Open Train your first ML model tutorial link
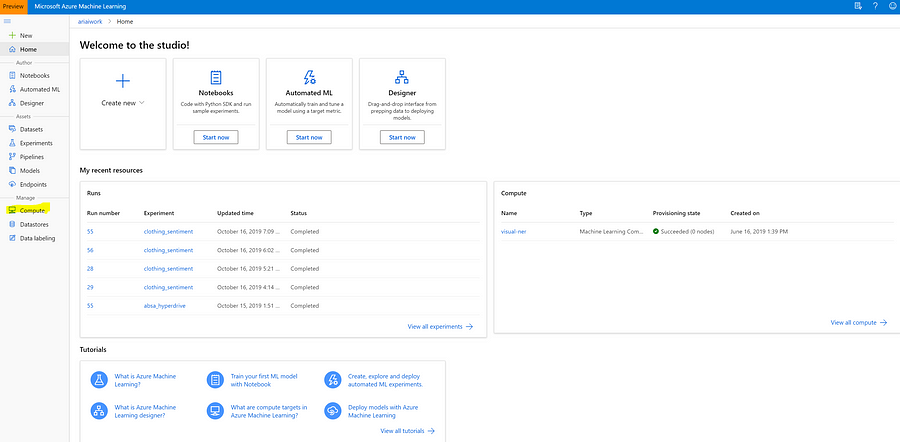 point(263,380)
